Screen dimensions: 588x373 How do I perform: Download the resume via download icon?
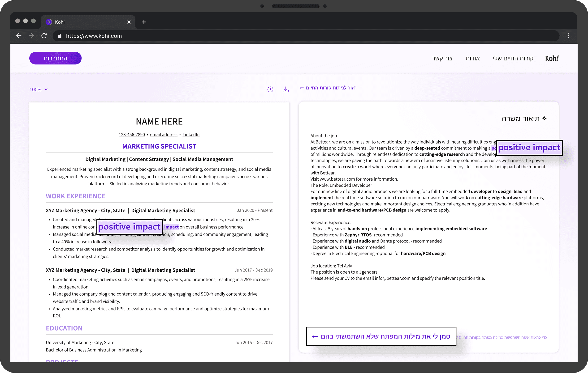[285, 89]
